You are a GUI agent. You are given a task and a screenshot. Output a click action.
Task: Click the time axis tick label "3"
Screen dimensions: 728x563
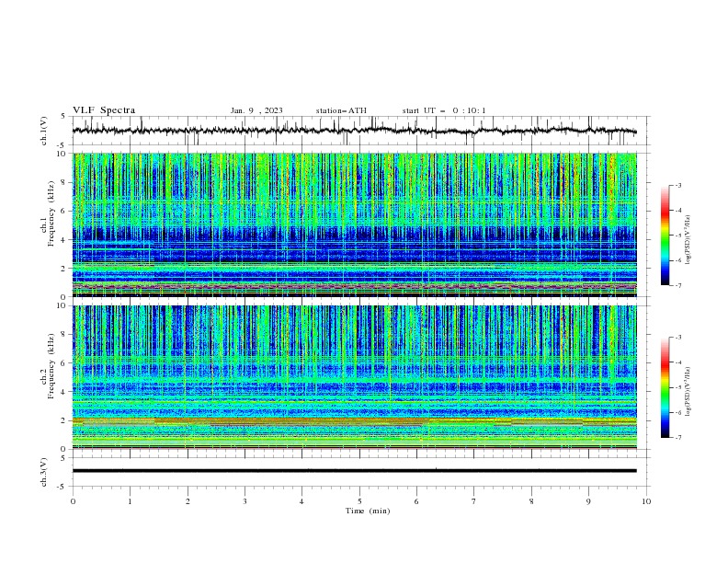pyautogui.click(x=245, y=501)
